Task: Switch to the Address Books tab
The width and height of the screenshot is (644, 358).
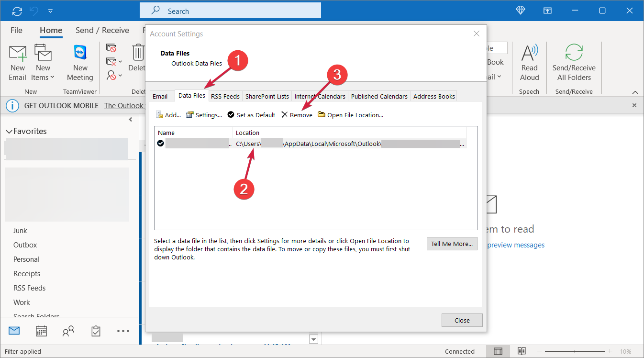Action: pos(434,96)
